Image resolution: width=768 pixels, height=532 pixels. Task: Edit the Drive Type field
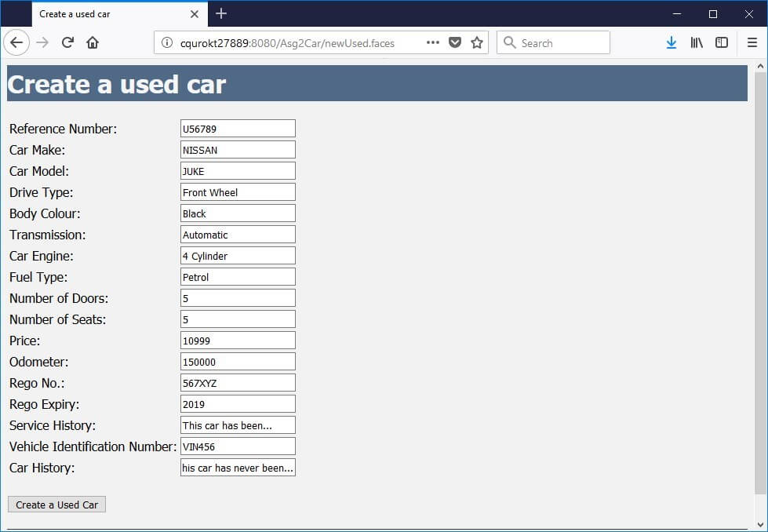click(x=238, y=192)
